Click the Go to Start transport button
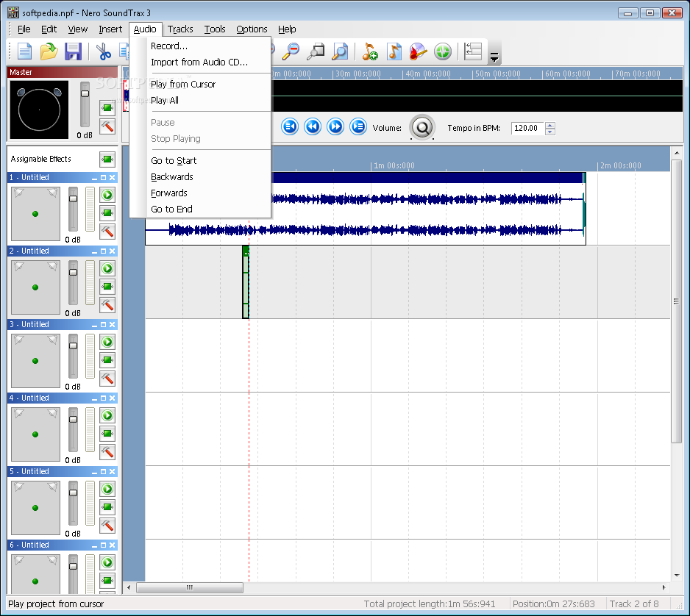Viewport: 690px width, 616px height. tap(290, 127)
